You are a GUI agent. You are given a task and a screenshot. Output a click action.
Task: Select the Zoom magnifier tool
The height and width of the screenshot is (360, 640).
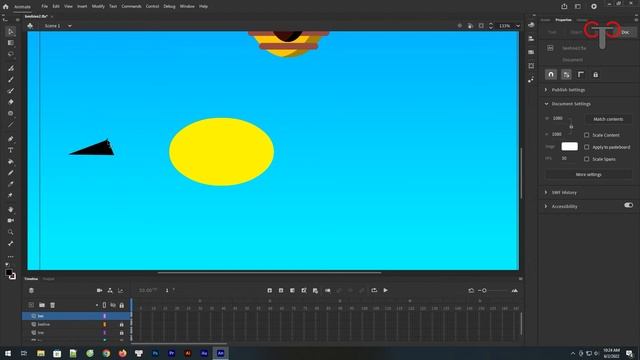pyautogui.click(x=11, y=232)
